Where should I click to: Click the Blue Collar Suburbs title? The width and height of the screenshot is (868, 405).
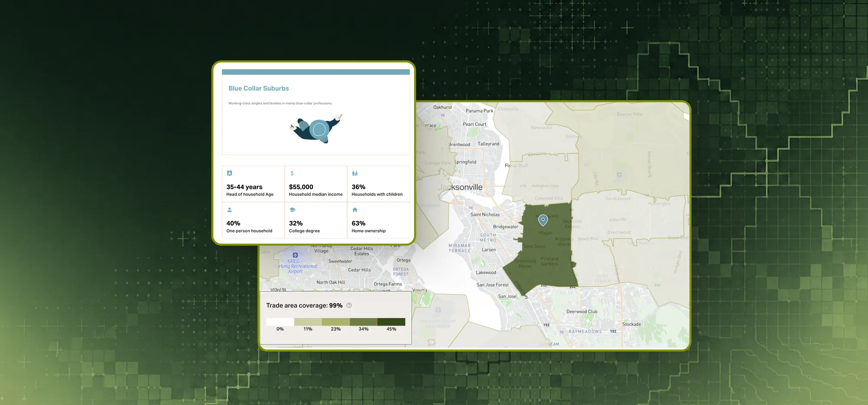[259, 88]
